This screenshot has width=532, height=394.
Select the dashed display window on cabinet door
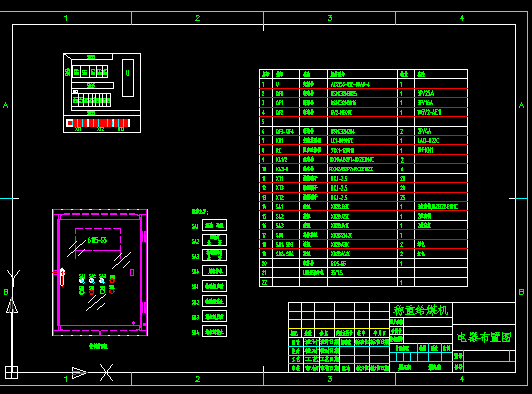click(98, 240)
